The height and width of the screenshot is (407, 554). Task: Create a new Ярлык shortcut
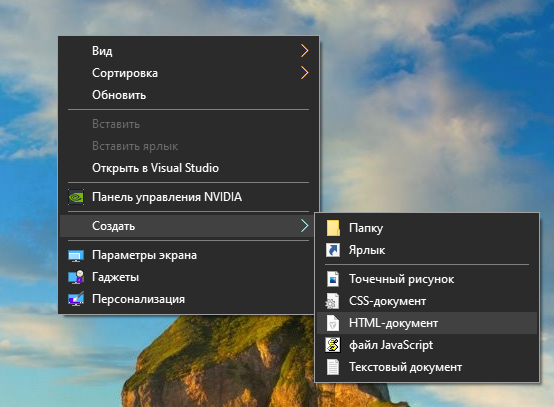click(427, 250)
